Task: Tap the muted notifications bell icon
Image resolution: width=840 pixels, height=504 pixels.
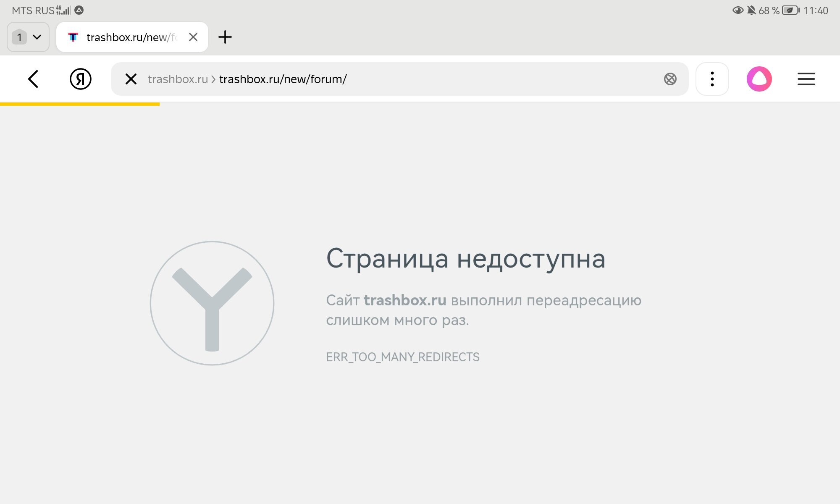Action: pyautogui.click(x=751, y=10)
